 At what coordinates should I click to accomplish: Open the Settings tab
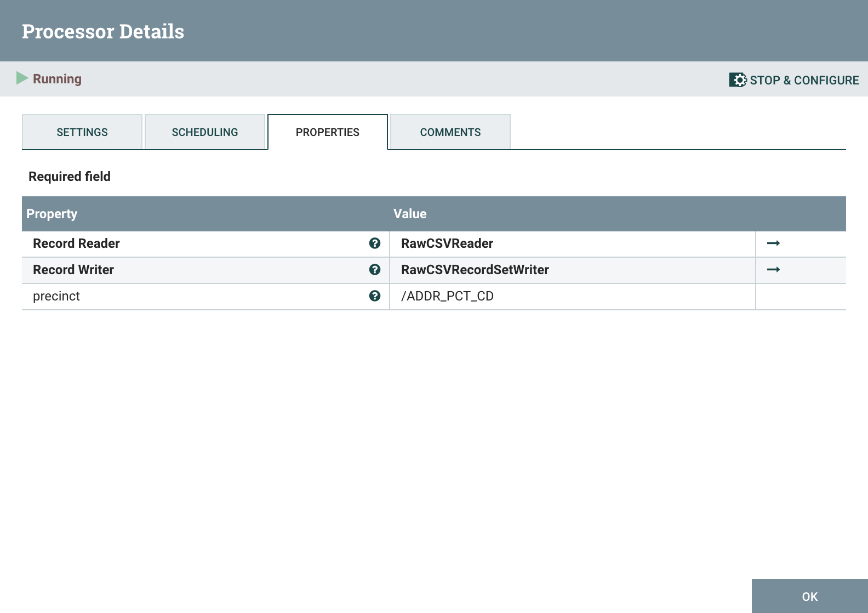82,132
